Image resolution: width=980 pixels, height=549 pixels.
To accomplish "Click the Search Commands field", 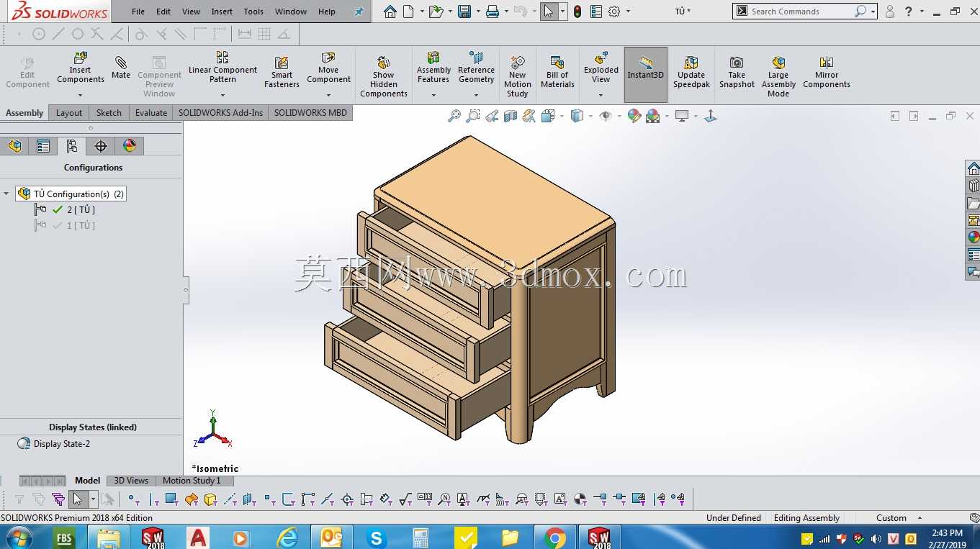I will 801,12.
